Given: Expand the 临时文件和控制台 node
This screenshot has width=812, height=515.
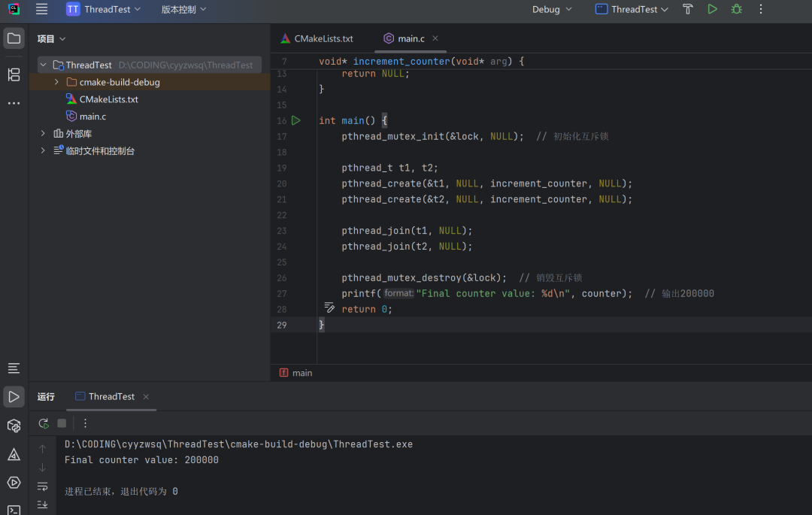Looking at the screenshot, I should [x=43, y=150].
